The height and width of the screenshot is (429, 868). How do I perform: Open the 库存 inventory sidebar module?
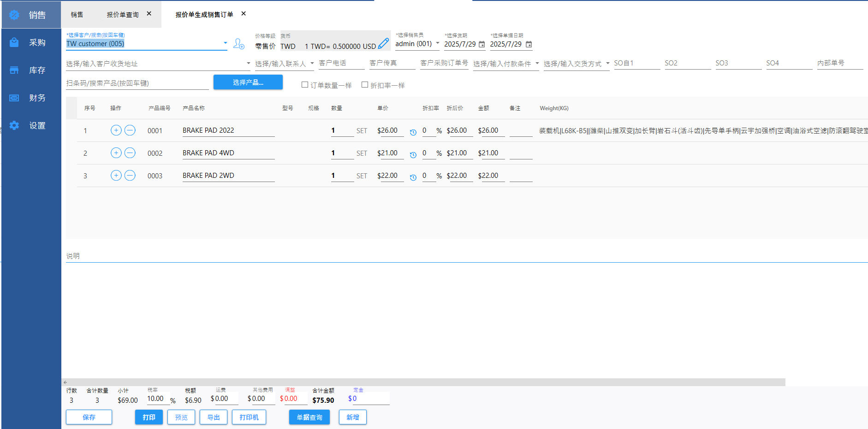pyautogui.click(x=31, y=70)
